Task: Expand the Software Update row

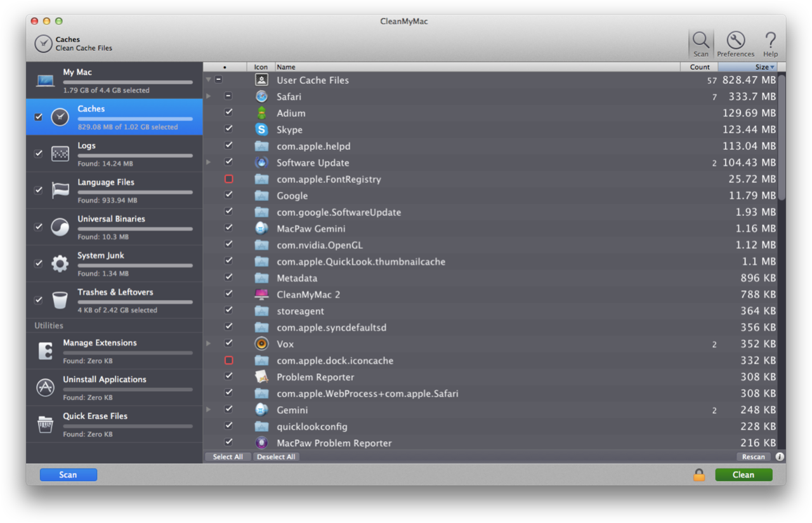Action: [208, 162]
